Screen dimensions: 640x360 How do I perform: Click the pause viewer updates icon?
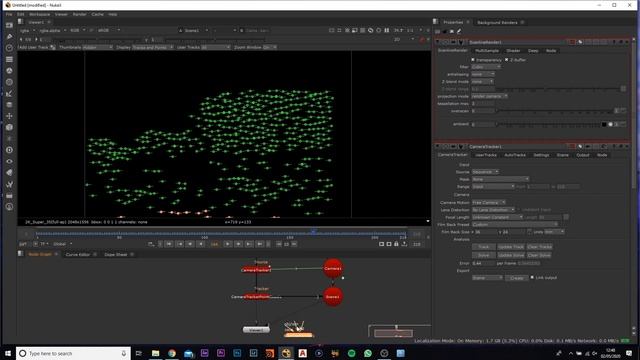coord(387,30)
